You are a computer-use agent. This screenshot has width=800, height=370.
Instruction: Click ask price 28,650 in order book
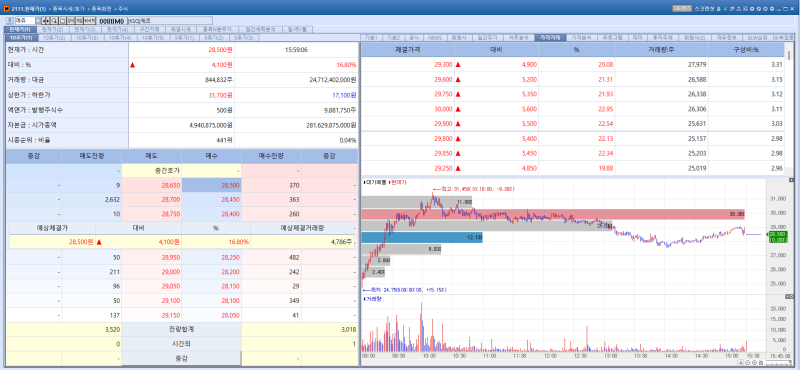[152, 186]
